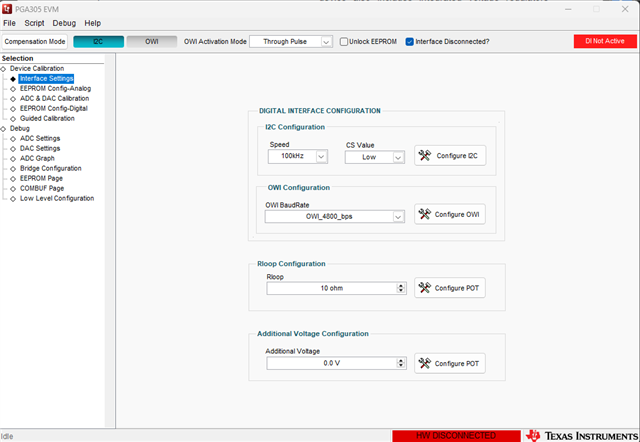Open the Debug menu
The height and width of the screenshot is (442, 640).
[x=64, y=23]
